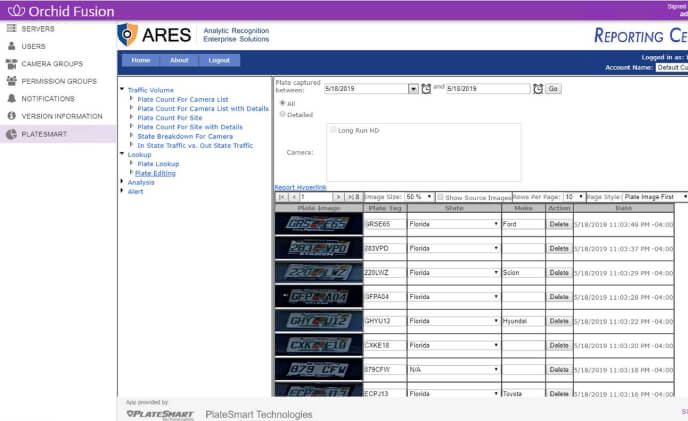Open State Breakdown For Camera report

pos(185,137)
